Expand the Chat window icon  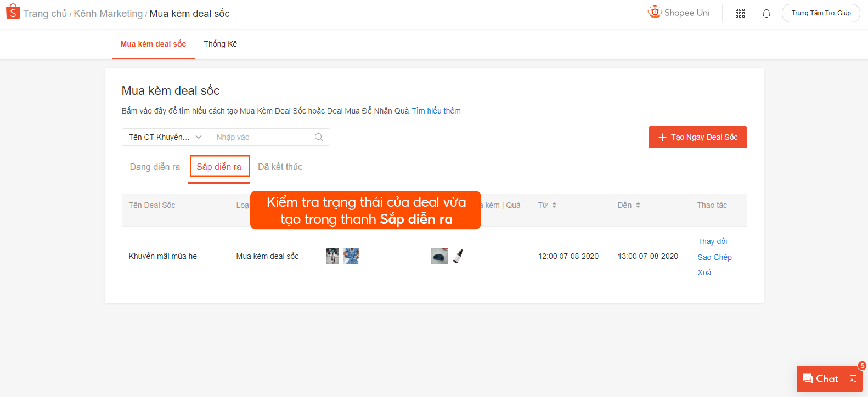(853, 379)
